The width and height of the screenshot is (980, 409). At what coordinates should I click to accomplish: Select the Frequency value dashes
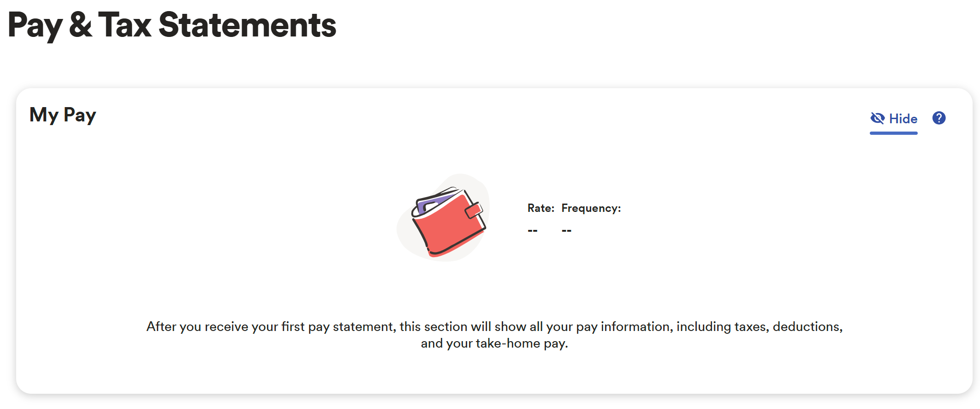tap(567, 230)
